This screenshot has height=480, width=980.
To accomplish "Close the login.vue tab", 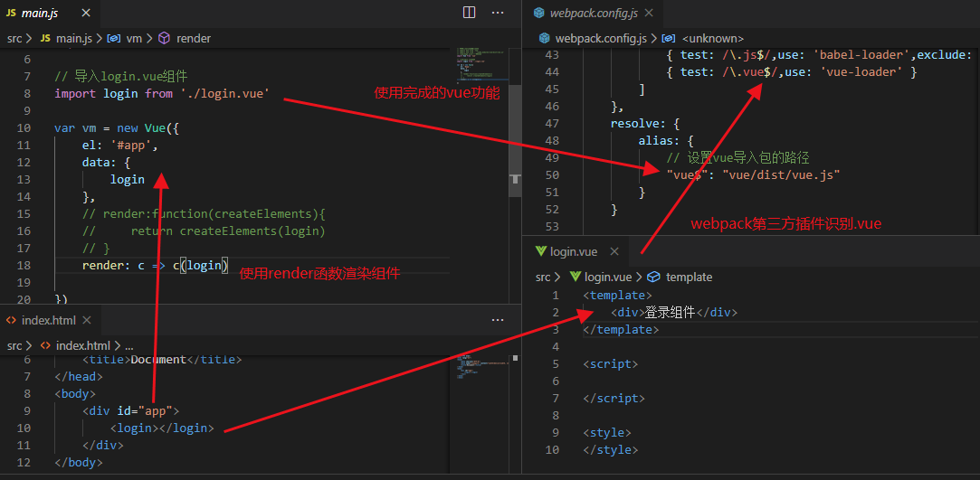I will [614, 251].
